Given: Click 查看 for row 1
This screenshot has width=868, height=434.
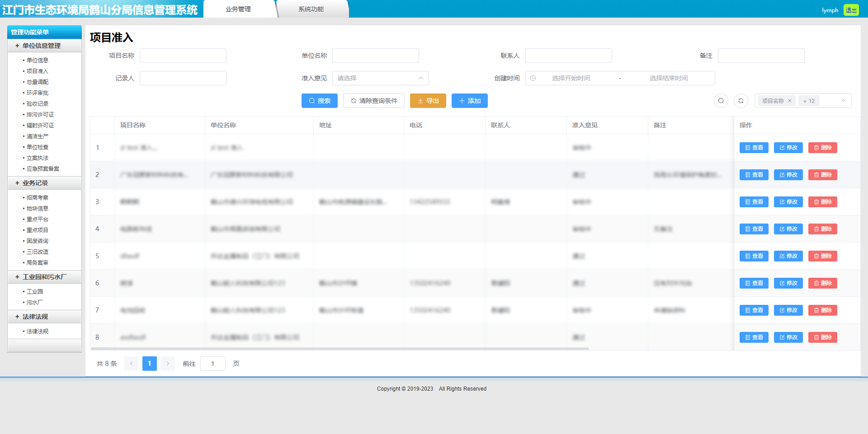Looking at the screenshot, I should pos(754,148).
